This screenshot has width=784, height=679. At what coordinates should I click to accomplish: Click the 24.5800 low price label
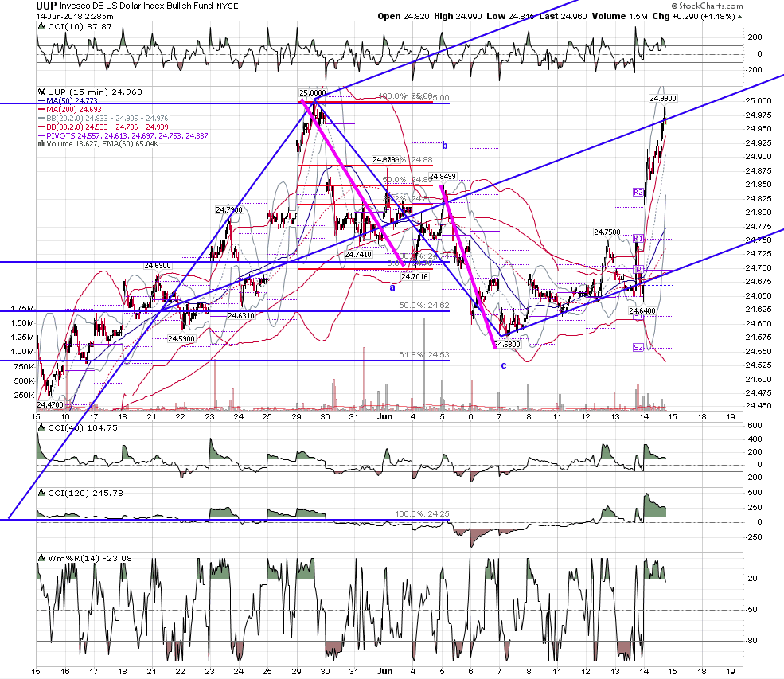(507, 345)
